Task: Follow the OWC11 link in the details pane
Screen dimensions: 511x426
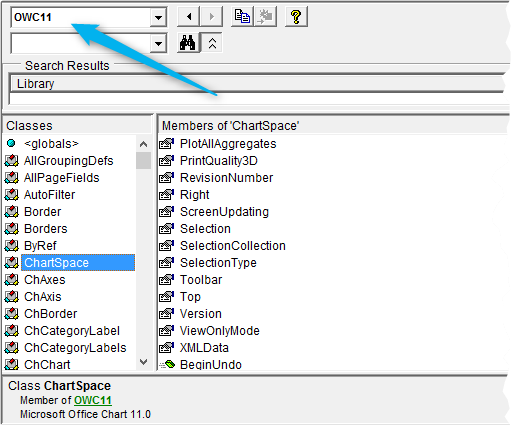Action: (93, 400)
